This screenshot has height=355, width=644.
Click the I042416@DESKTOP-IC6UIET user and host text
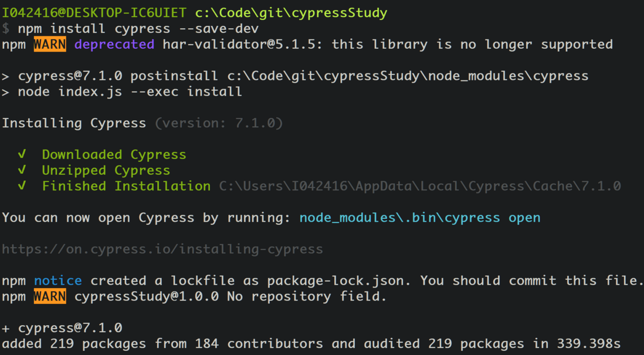[x=94, y=13]
